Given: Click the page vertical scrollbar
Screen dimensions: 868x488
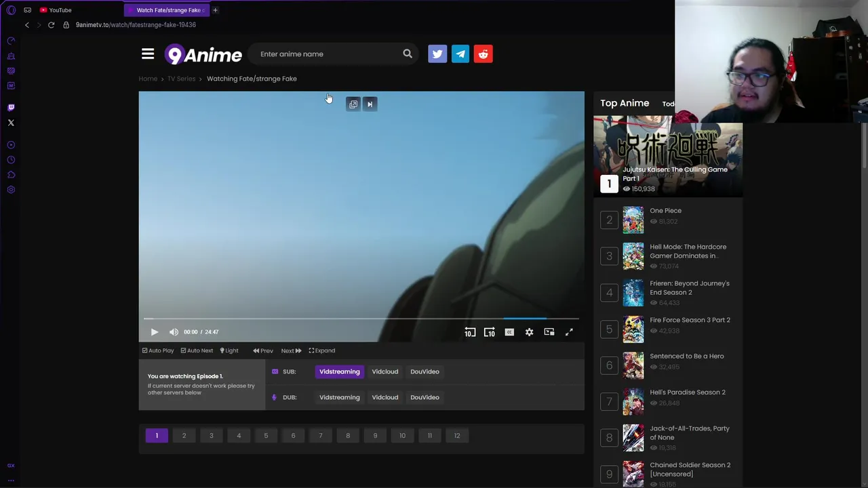Looking at the screenshot, I should coord(864,146).
